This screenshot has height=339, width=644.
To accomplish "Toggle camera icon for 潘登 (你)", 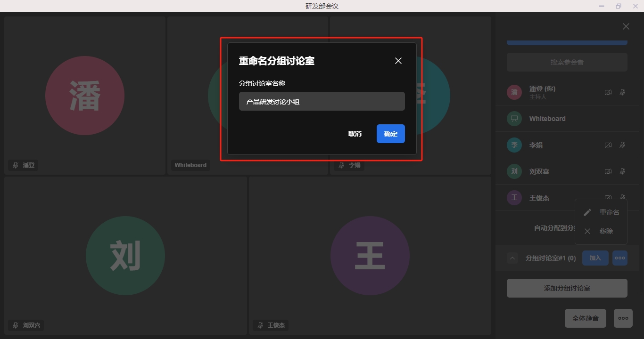I will click(x=608, y=92).
